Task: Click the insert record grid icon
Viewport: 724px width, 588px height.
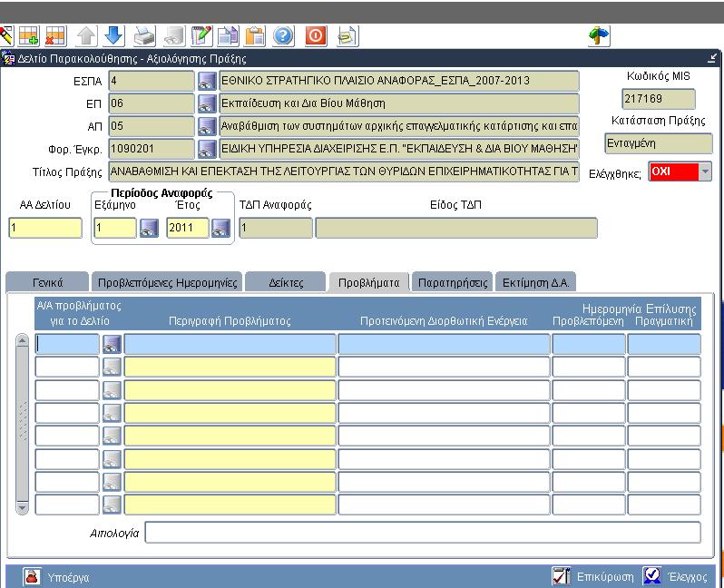Action: [x=29, y=36]
